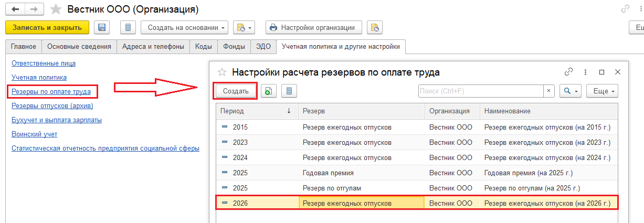Viewport: 644px width, 223px height.
Task: Save using the floppy disk icon
Action: pos(102,27)
